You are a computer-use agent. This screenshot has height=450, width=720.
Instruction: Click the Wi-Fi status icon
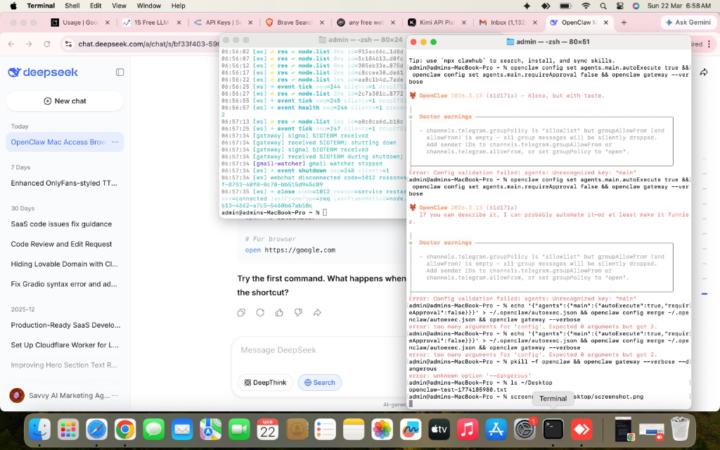pos(585,6)
